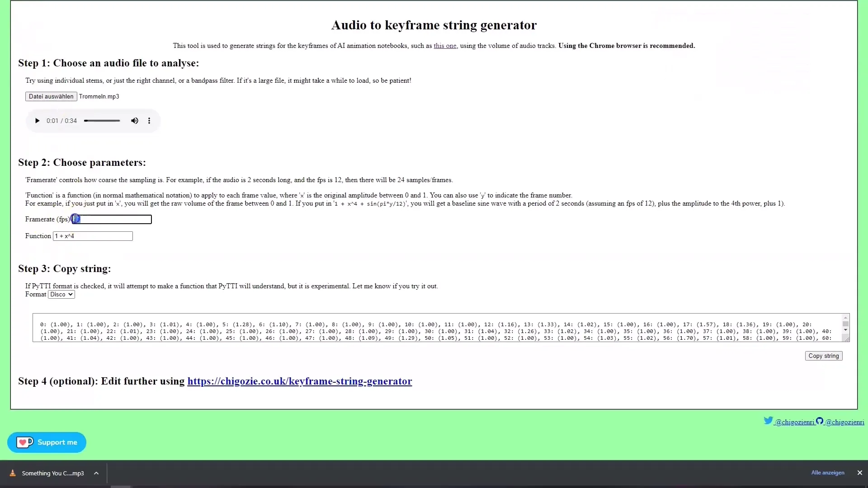
Task: Click the Datei auswählen file picker button
Action: pos(51,96)
